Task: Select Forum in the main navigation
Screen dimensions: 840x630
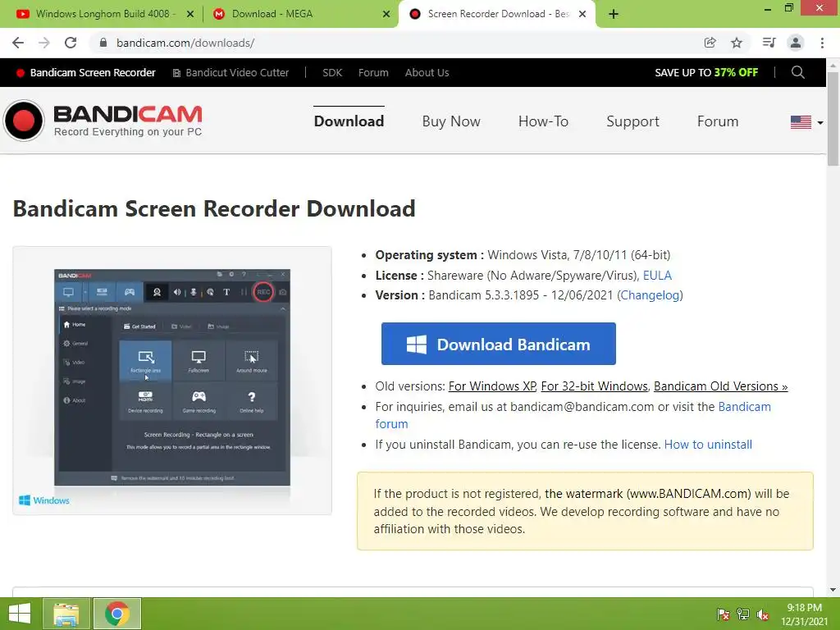Action: pos(718,121)
